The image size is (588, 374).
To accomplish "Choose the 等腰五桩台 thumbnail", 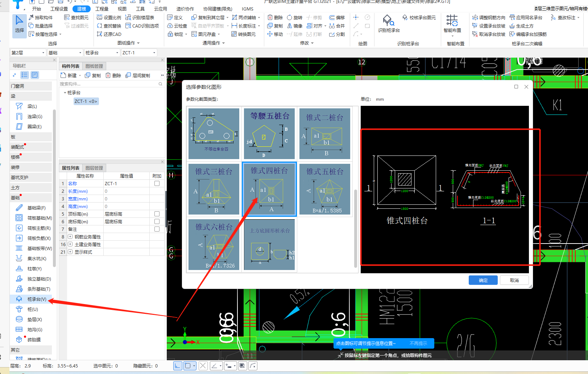I will tap(269, 134).
